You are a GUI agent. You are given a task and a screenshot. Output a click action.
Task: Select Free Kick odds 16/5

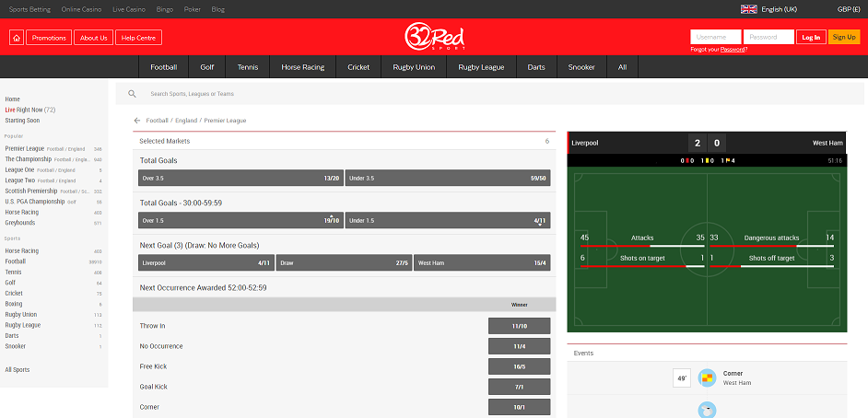520,366
